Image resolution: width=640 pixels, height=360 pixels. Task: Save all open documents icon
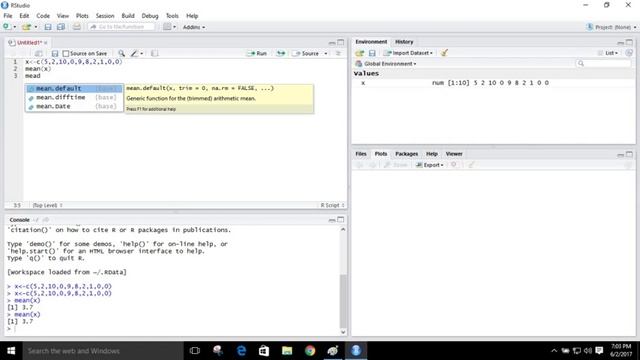pos(61,27)
